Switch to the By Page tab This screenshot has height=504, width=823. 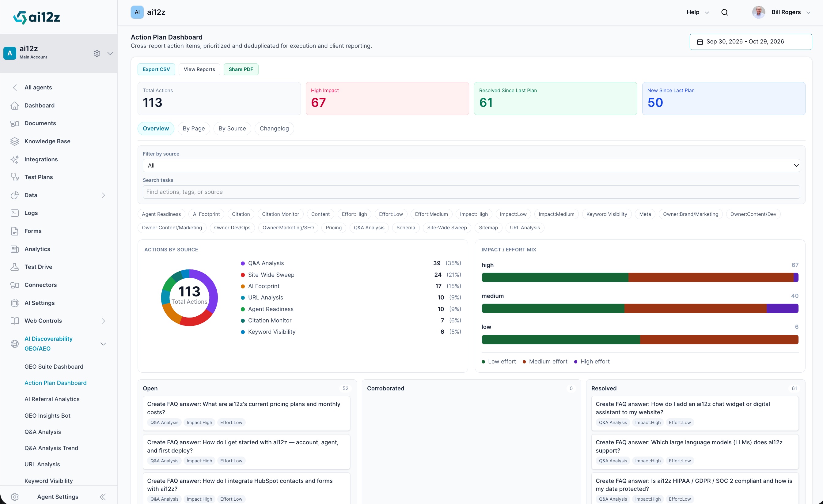194,129
